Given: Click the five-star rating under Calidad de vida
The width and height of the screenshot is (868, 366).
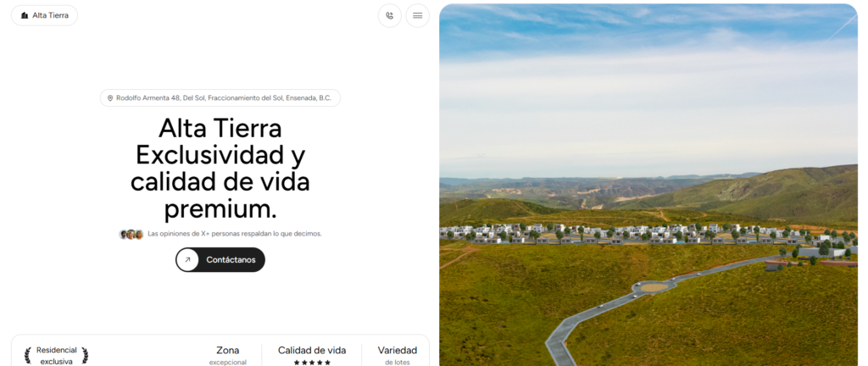Looking at the screenshot, I should [x=312, y=363].
